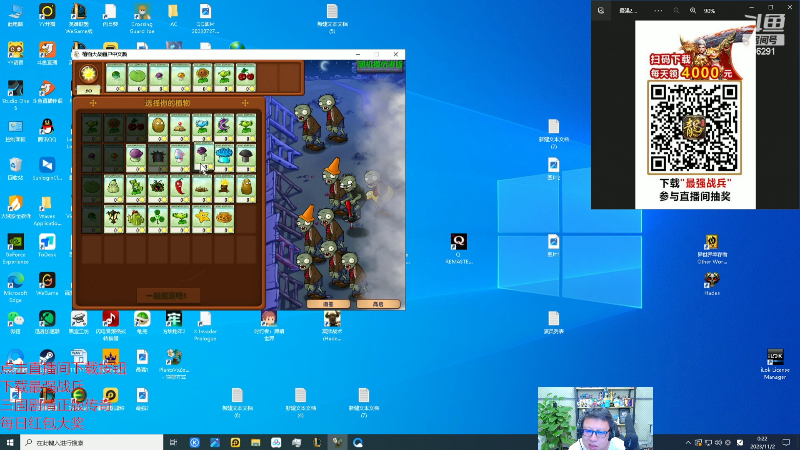Open the three-dots menu in the photo viewer
800x450 pixels.
pos(658,10)
